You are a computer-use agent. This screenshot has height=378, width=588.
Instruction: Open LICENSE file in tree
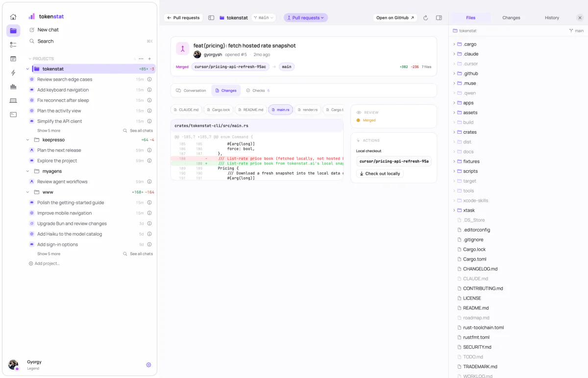[472, 298]
